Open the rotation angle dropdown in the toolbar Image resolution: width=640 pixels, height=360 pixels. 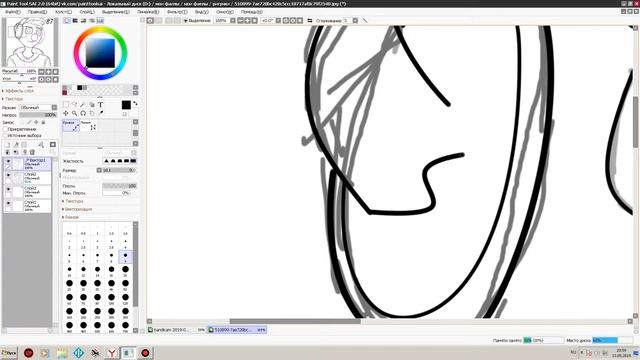pos(278,20)
